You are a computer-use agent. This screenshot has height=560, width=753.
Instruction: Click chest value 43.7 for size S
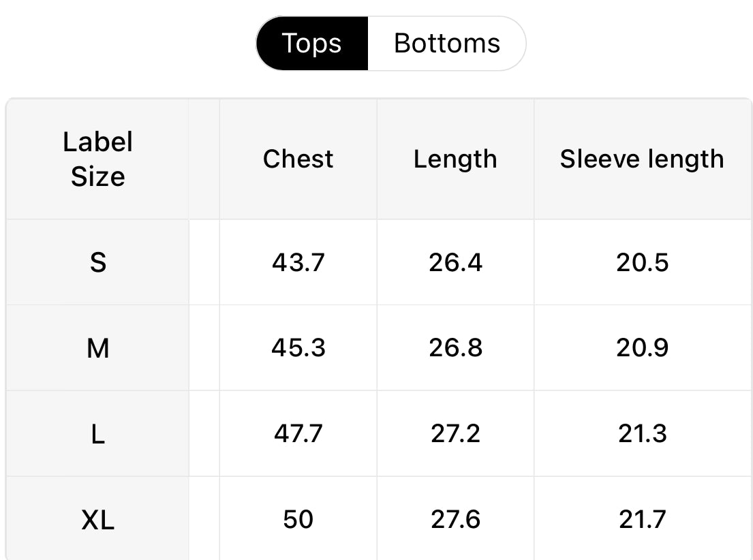pyautogui.click(x=298, y=262)
